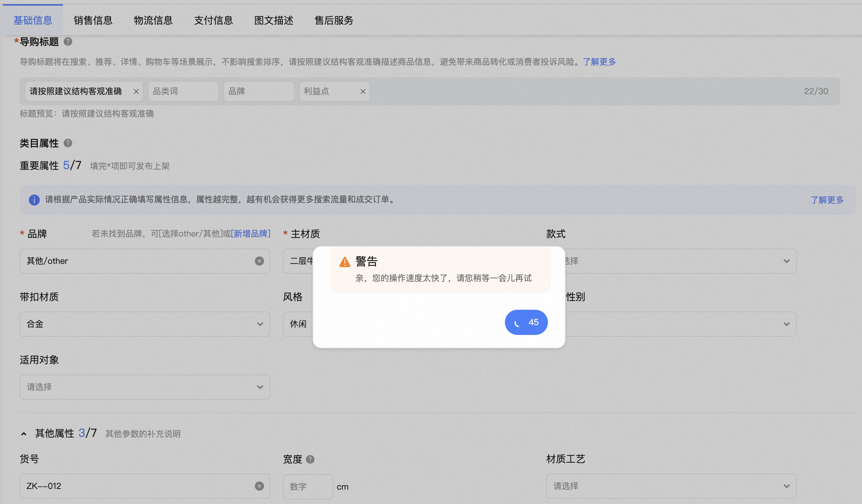Click the 利益点 input field
This screenshot has width=862, height=504.
coord(335,91)
